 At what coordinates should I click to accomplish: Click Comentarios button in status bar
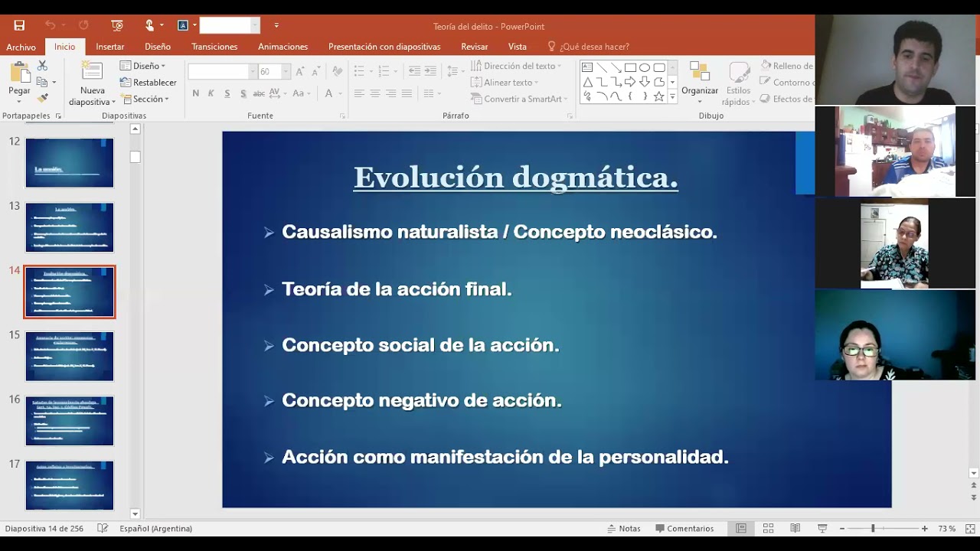[684, 529]
